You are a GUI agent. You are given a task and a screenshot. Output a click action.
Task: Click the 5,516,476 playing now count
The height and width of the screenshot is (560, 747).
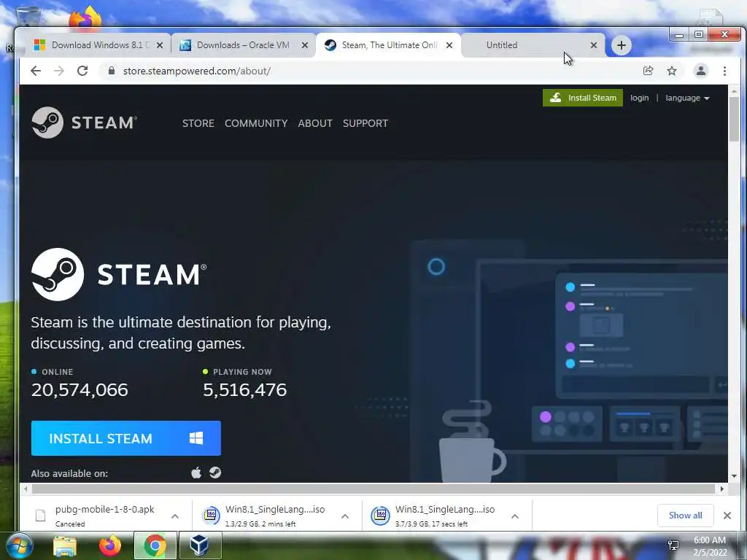(245, 390)
